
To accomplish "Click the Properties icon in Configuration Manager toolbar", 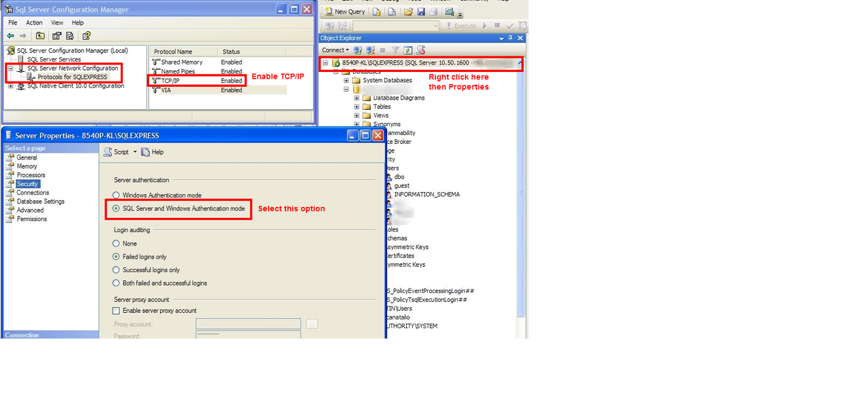I will click(x=57, y=36).
